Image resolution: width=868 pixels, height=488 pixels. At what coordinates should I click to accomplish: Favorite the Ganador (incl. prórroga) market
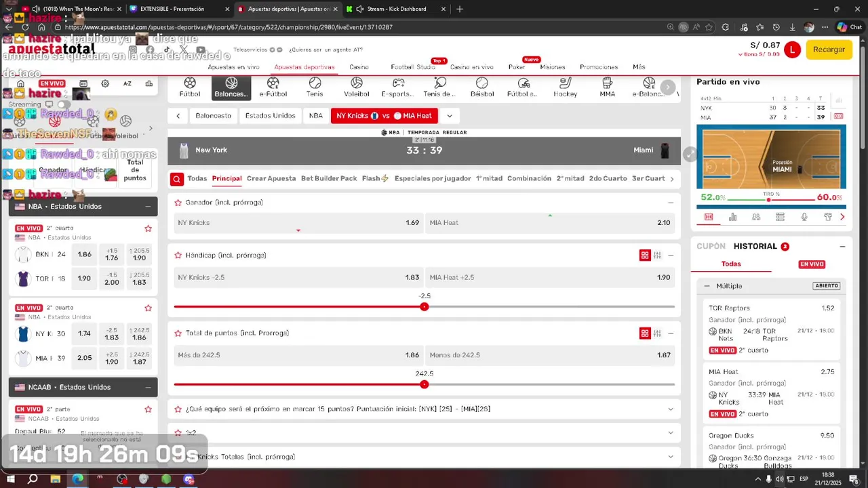(178, 203)
